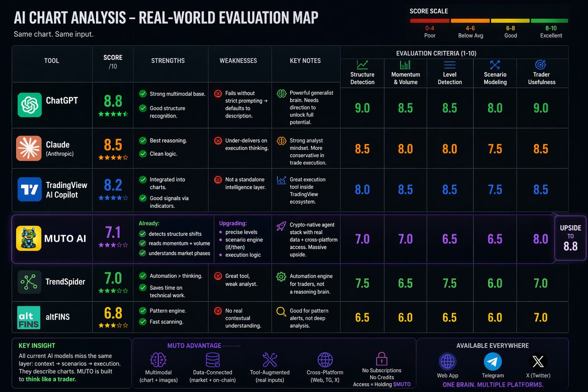Click the KEY NOTES column header
Viewport: 588px width, 392px height.
pyautogui.click(x=305, y=61)
